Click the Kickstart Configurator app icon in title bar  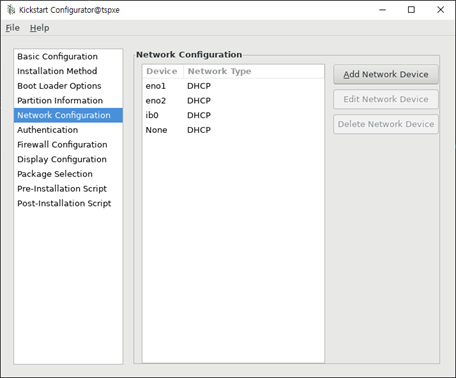pyautogui.click(x=11, y=10)
